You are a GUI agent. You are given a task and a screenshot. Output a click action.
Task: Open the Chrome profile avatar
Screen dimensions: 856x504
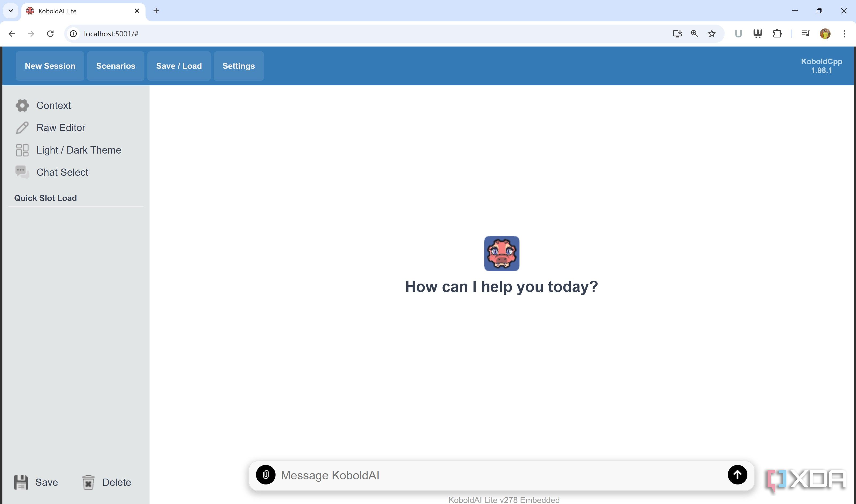coord(825,34)
